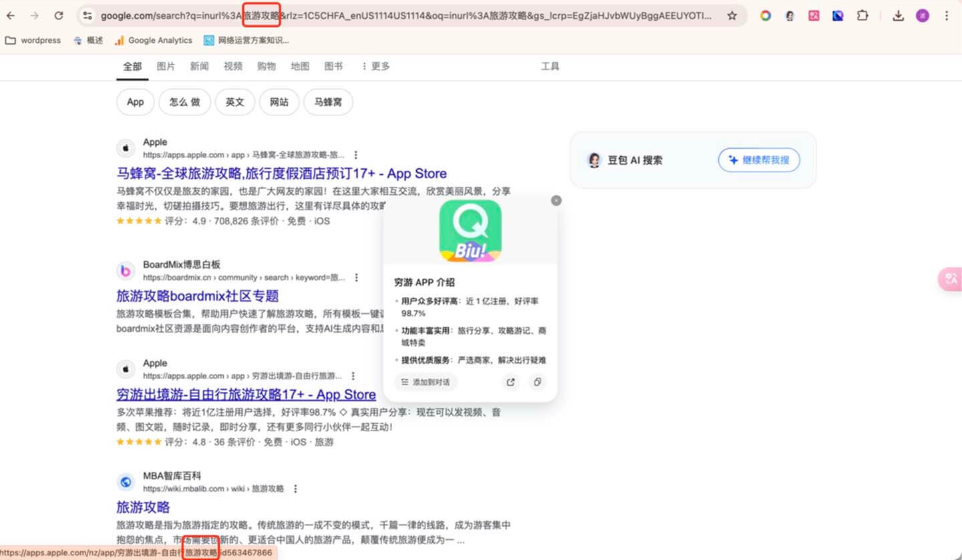Open 穷游出境游 App Store result
Viewport: 962px width, 560px height.
[x=246, y=394]
